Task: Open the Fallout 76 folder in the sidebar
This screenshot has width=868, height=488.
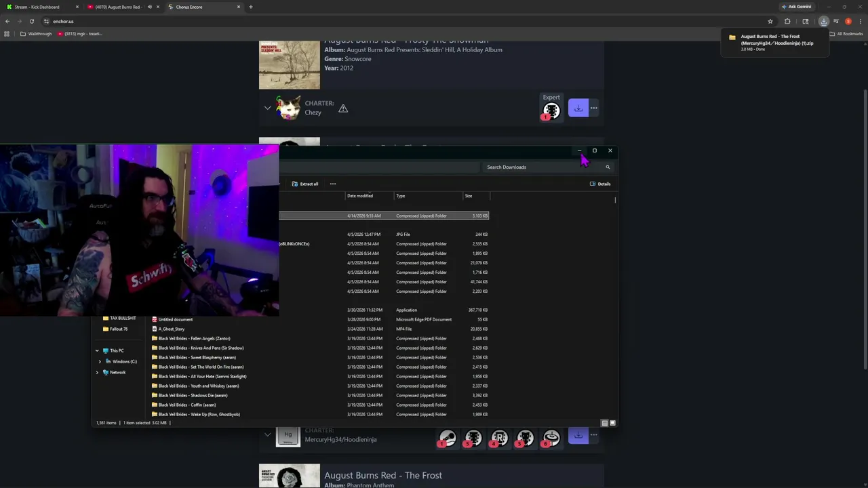Action: (115, 329)
